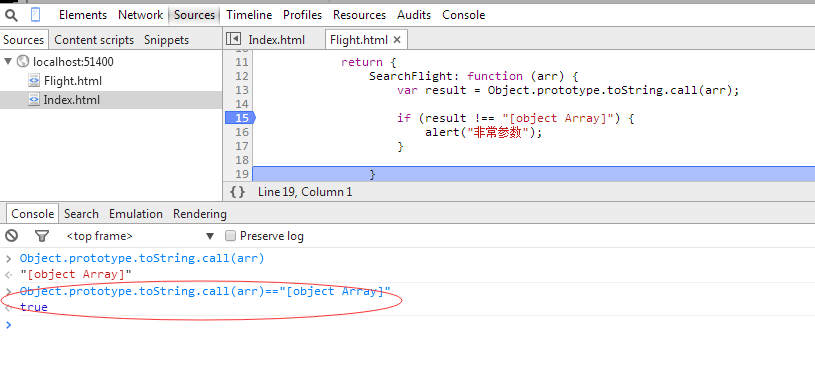
Task: Click the 'Line 19, Column 1' status text
Action: 305,192
